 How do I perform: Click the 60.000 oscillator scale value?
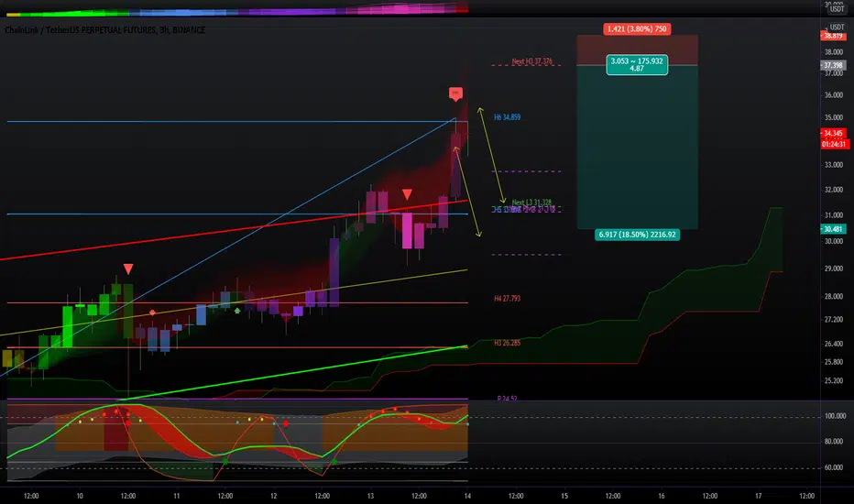click(835, 467)
